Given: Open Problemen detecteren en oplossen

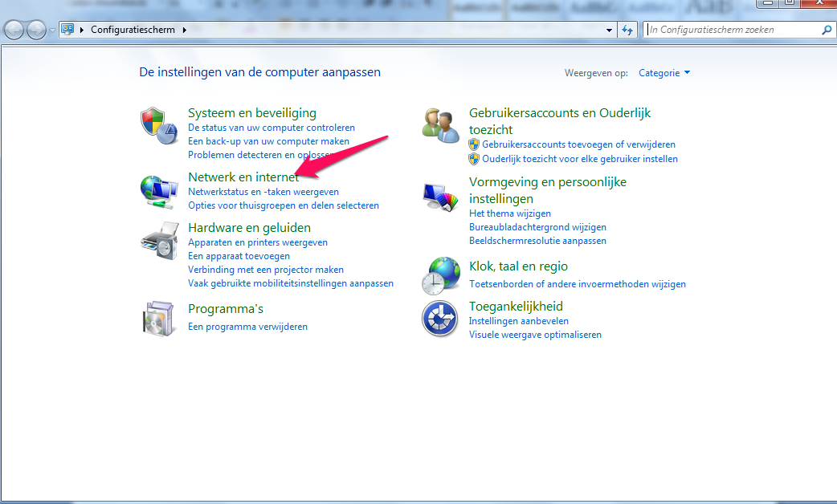Looking at the screenshot, I should click(x=261, y=155).
